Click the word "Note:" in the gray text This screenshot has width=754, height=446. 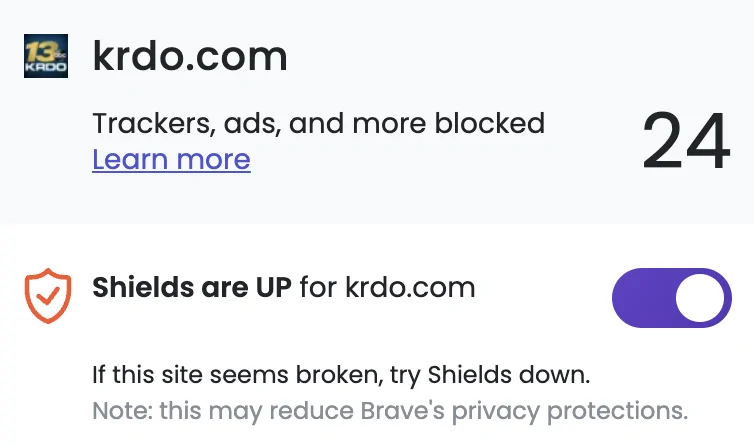(x=118, y=410)
